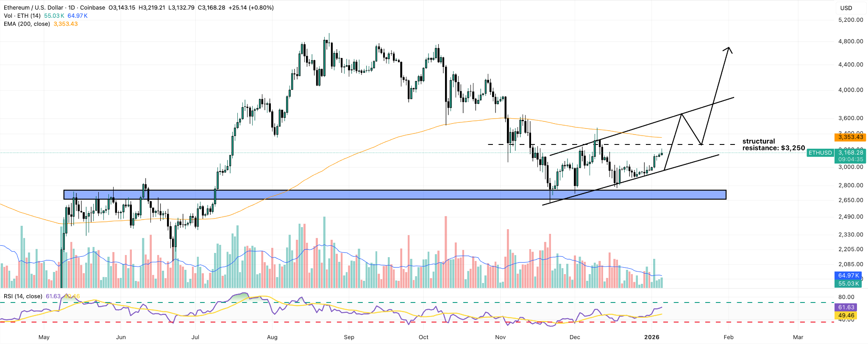
Task: Open the USD currency selector
Action: click(x=846, y=8)
